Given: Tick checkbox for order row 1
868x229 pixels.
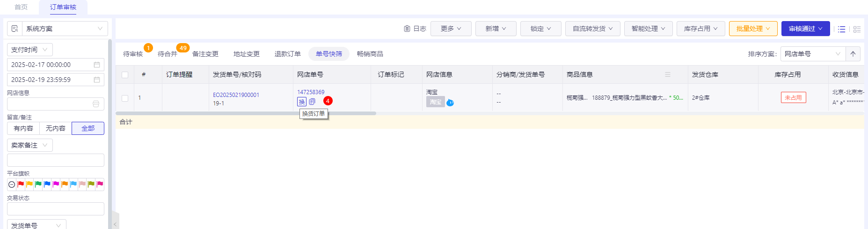Looking at the screenshot, I should tap(125, 98).
